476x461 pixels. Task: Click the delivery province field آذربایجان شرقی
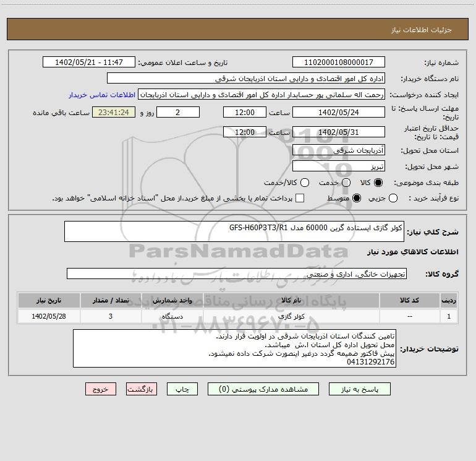click(x=339, y=150)
